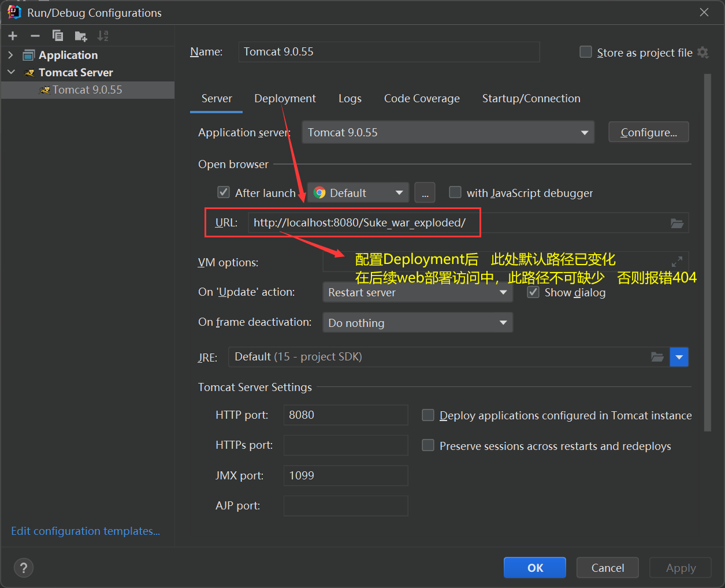Remove the selected configuration

point(35,35)
